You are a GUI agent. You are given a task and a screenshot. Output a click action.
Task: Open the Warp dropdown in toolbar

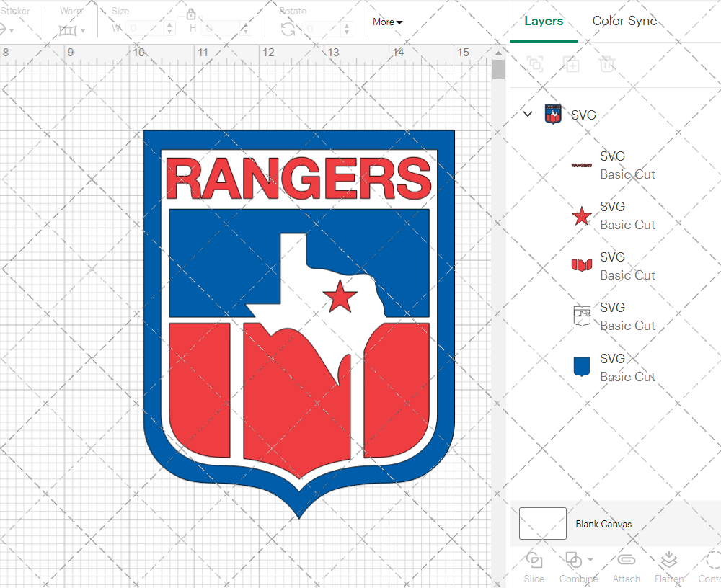72,30
